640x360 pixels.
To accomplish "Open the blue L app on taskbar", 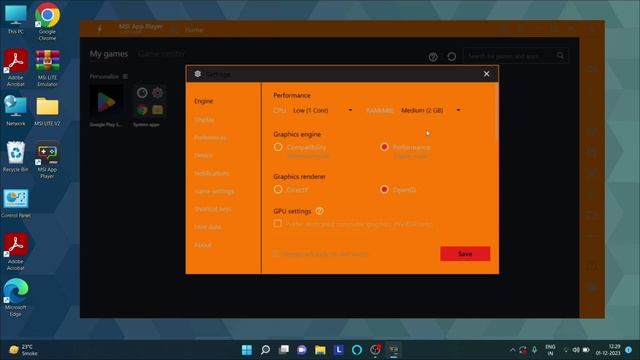I will (338, 350).
